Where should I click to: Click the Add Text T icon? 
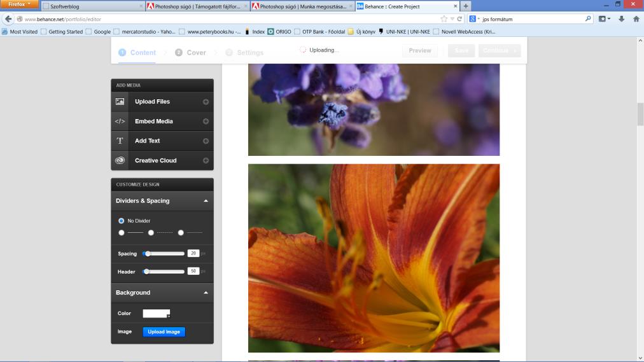[120, 141]
